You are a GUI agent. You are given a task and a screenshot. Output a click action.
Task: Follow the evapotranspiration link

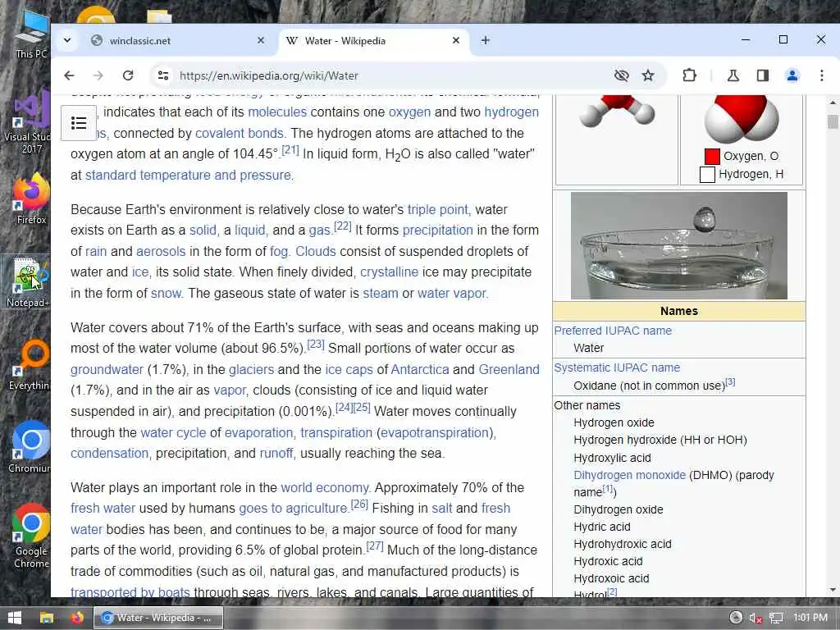pos(436,433)
